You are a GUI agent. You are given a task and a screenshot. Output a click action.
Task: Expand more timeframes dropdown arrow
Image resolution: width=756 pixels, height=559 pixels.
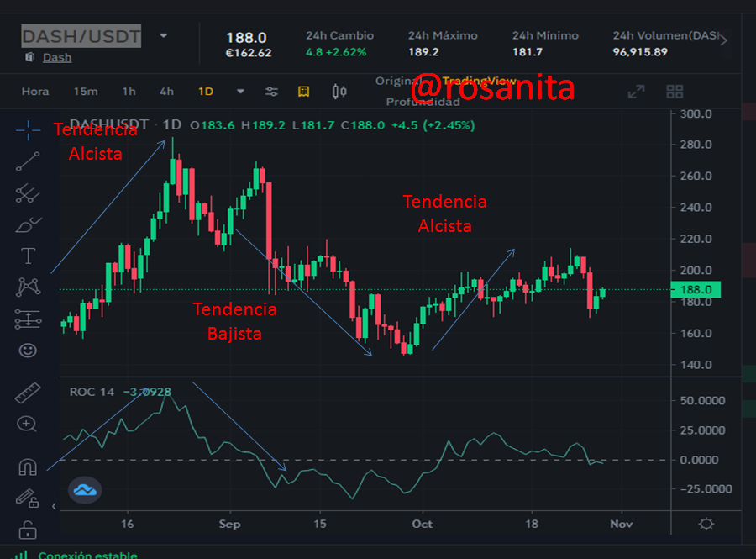(x=240, y=91)
